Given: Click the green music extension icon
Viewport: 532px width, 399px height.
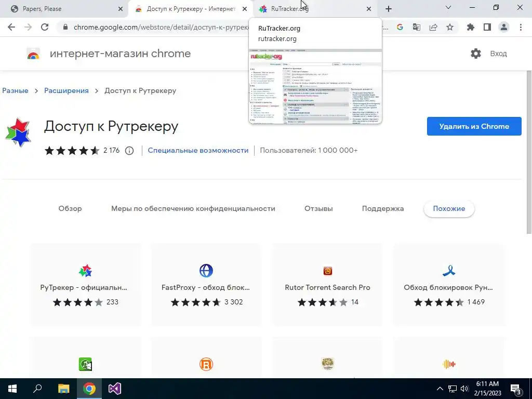Looking at the screenshot, I should pyautogui.click(x=85, y=364).
